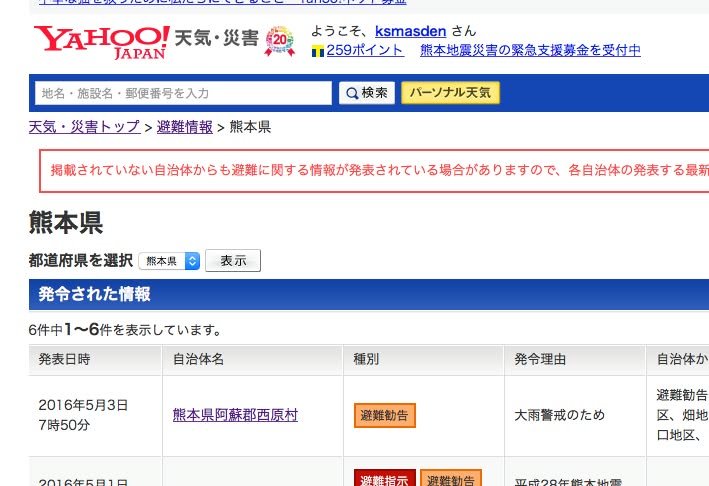Click the yellow T-point icon
Viewport: 709px width, 486px height.
point(318,51)
